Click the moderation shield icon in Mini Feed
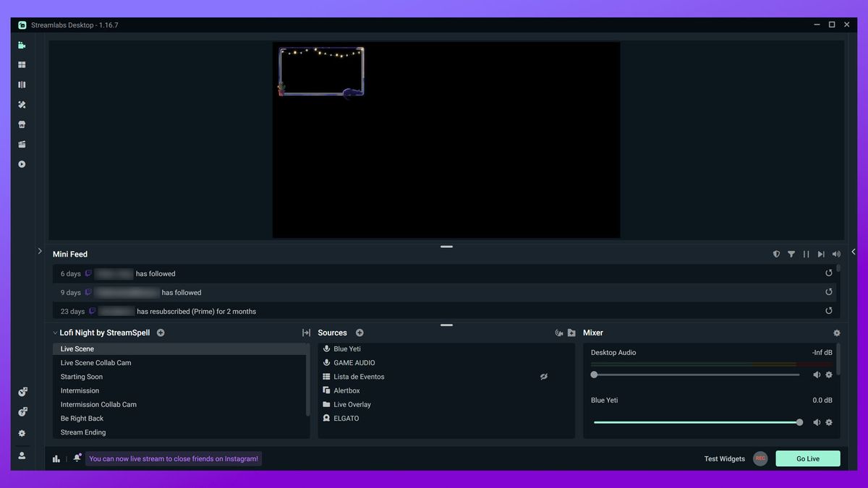Image resolution: width=868 pixels, height=488 pixels. [x=776, y=254]
